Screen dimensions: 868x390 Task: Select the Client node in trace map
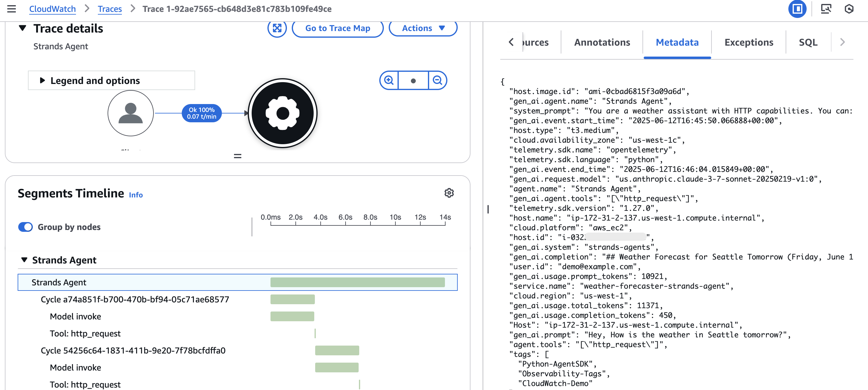(130, 113)
